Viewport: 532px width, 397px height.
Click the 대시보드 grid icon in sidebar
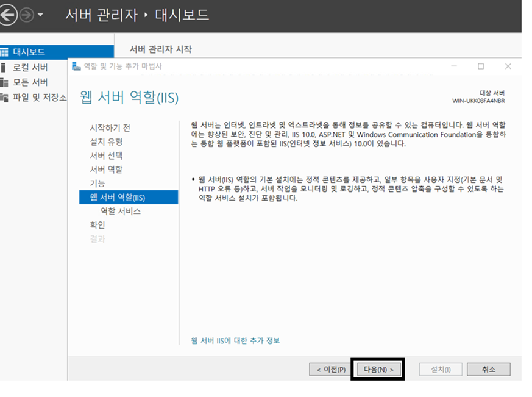(4, 52)
